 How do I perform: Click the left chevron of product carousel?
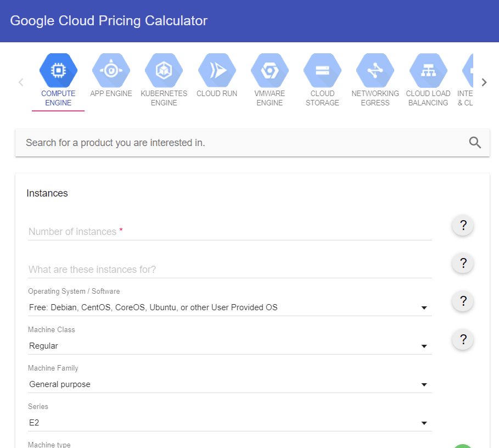(21, 82)
